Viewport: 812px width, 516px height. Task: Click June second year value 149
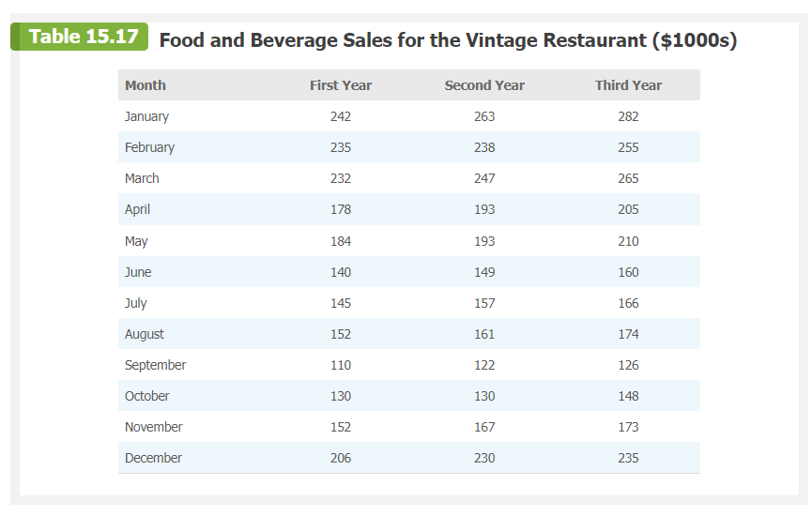[484, 272]
